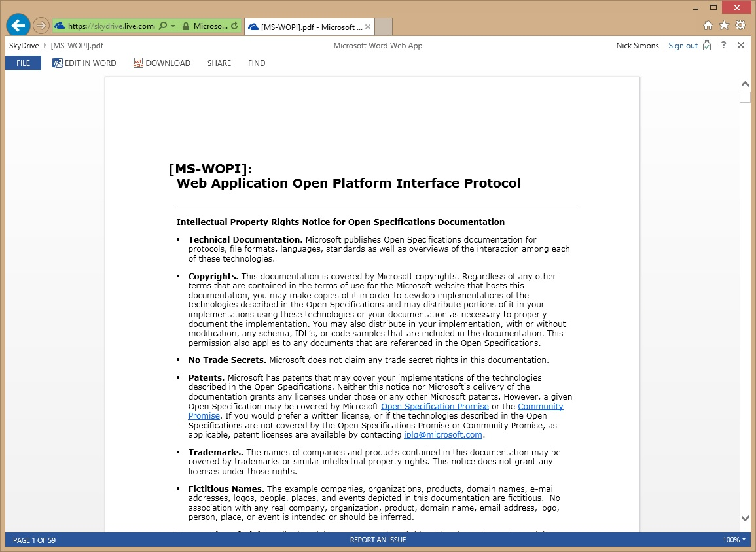Open the SHARE menu

click(219, 63)
